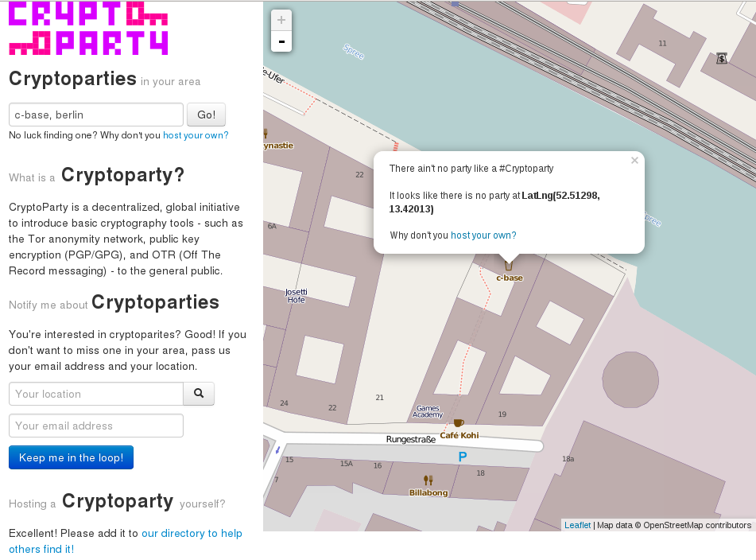Image resolution: width=756 pixels, height=560 pixels.
Task: Click the Café Kohi coffee cup icon
Action: point(459,423)
